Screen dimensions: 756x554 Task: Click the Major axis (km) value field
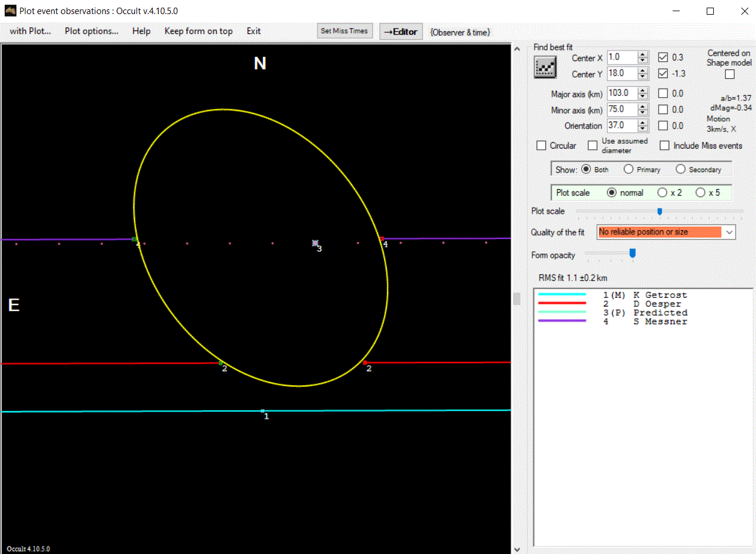coord(622,93)
